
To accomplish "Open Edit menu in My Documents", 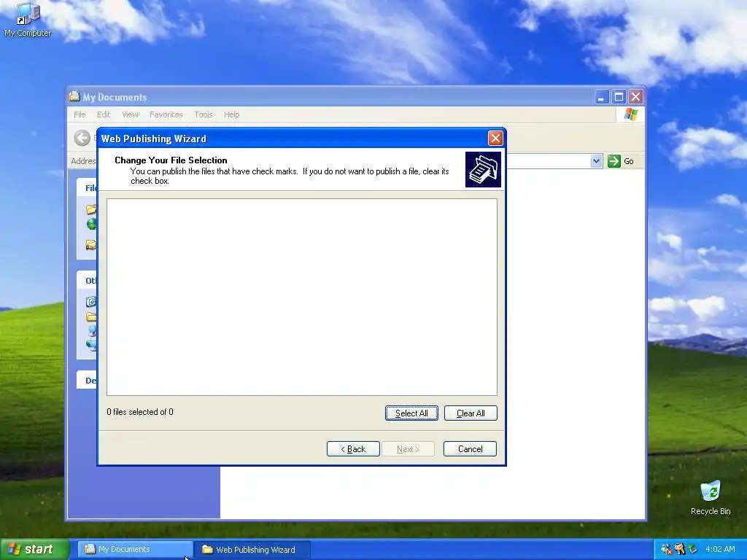I will tap(104, 114).
